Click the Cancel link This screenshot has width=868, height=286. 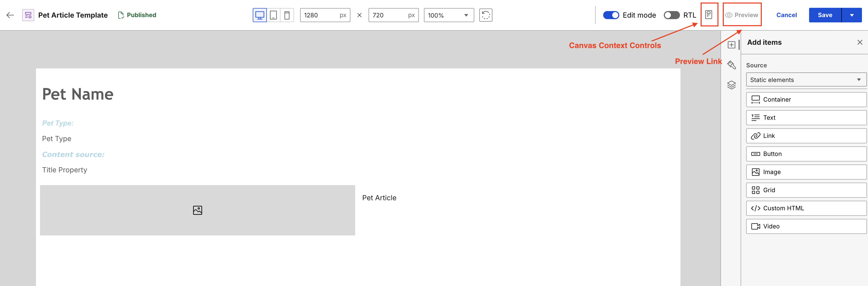(x=786, y=15)
